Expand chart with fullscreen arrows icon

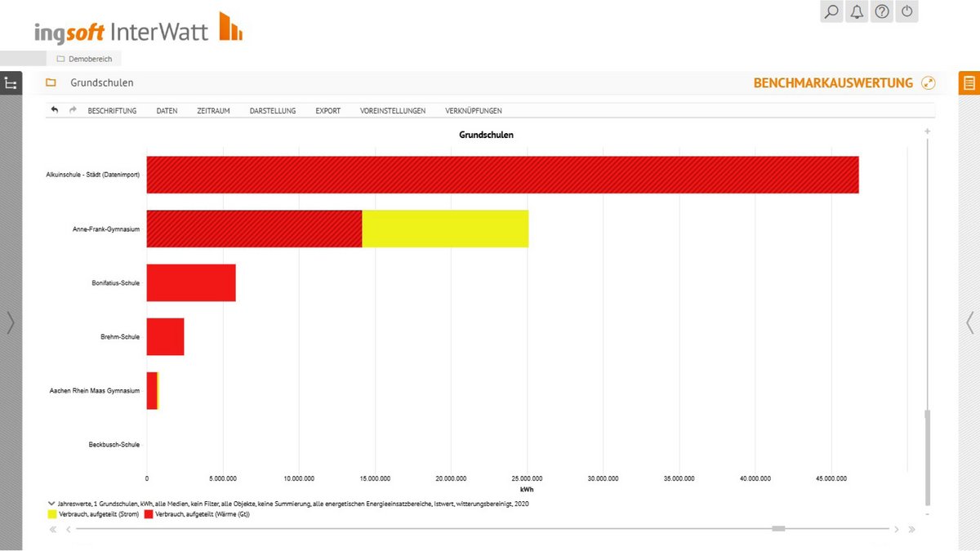point(928,83)
